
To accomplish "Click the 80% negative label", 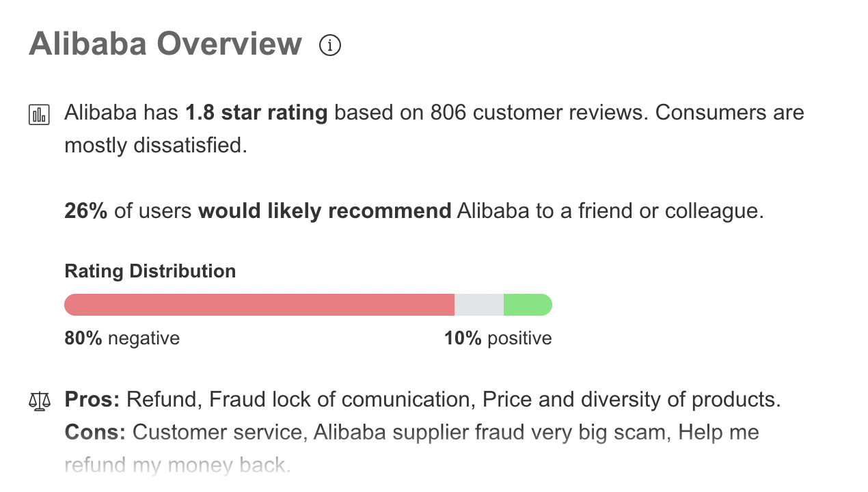I will pyautogui.click(x=122, y=338).
